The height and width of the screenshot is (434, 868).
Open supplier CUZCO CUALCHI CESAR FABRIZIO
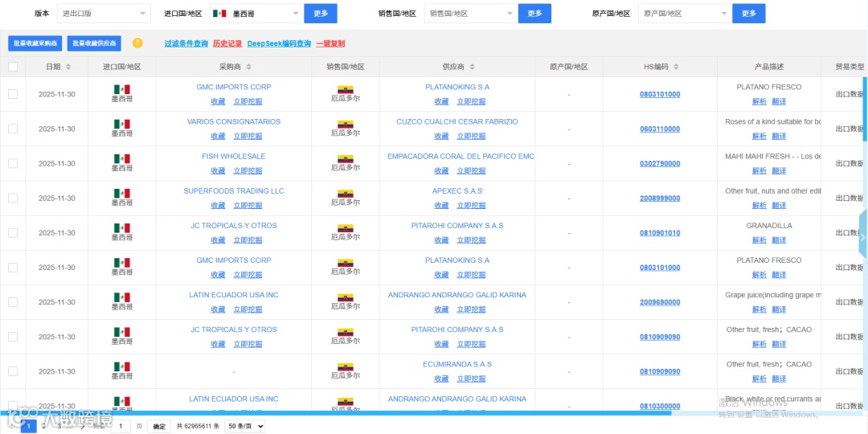457,122
